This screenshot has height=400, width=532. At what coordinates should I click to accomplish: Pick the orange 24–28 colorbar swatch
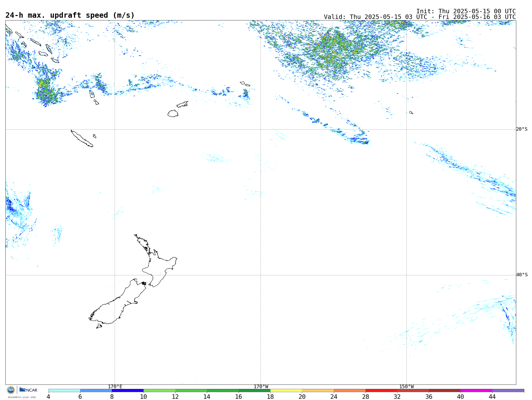(x=349, y=390)
